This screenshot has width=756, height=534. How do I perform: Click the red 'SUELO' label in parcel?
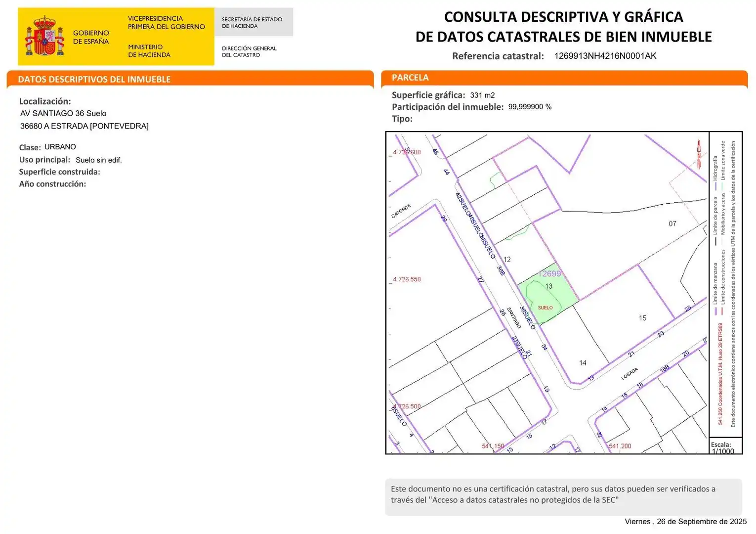[546, 308]
